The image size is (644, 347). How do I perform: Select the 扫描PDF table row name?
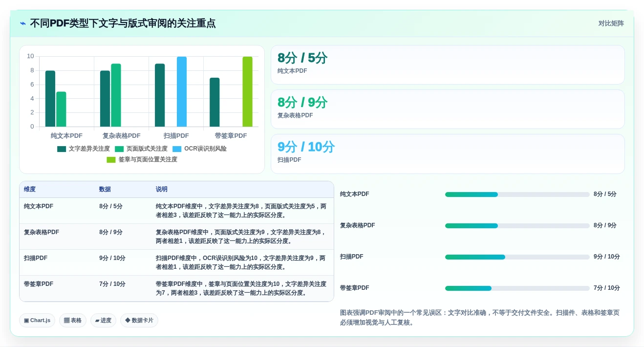(36, 259)
